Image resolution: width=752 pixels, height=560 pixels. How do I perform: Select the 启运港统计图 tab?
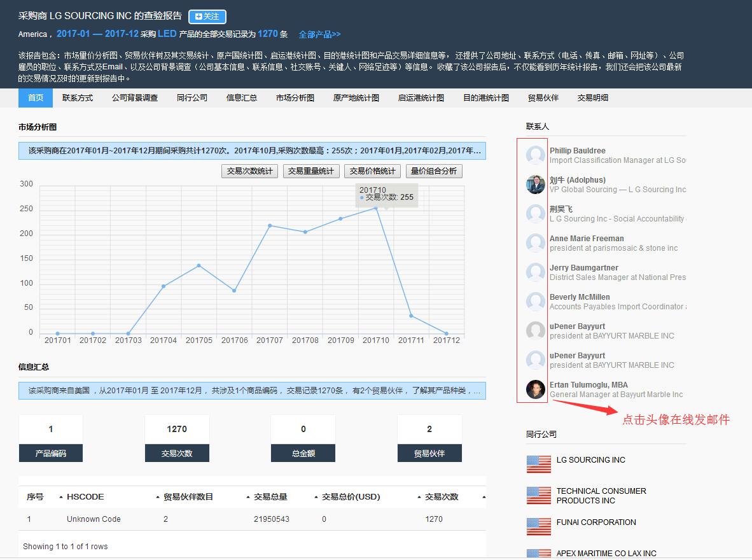click(421, 98)
